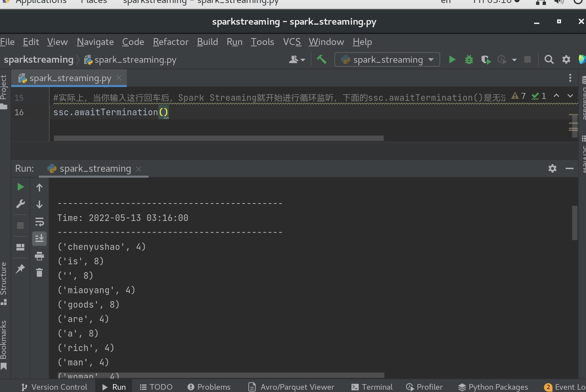The height and width of the screenshot is (392, 586).
Task: Open the Help menu
Action: coord(362,42)
